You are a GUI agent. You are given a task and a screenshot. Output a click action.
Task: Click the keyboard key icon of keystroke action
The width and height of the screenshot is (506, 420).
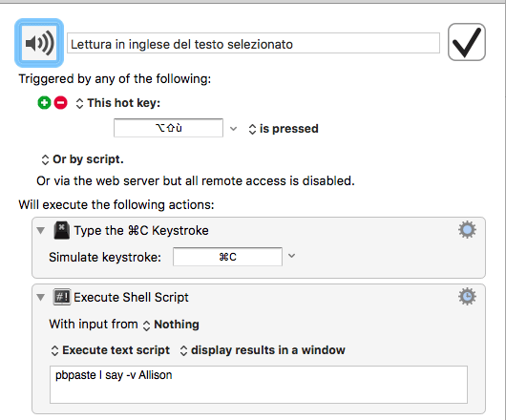pyautogui.click(x=62, y=230)
